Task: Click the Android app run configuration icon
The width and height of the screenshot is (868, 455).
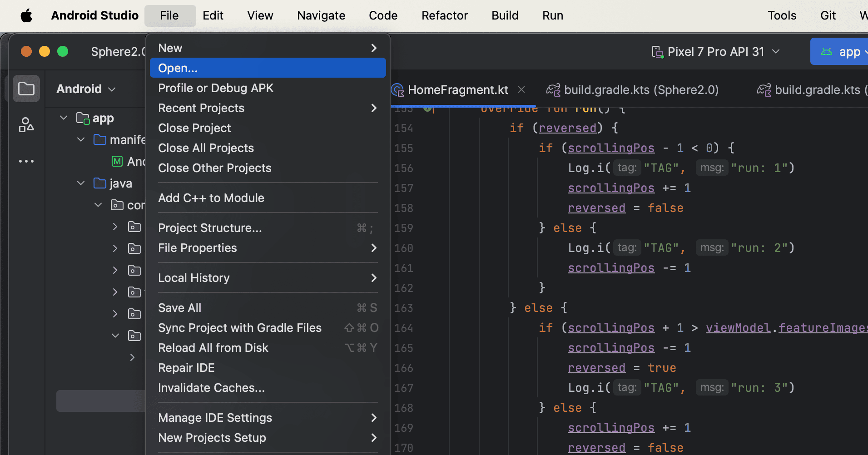Action: (826, 52)
